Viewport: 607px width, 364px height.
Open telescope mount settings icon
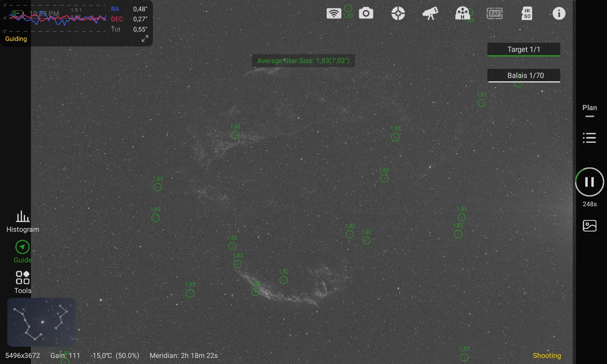tap(430, 13)
